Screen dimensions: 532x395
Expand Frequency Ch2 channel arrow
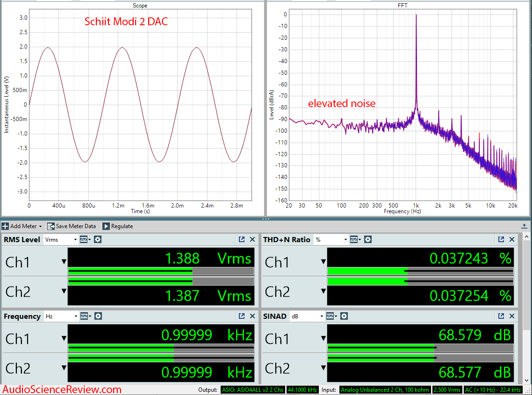64,368
